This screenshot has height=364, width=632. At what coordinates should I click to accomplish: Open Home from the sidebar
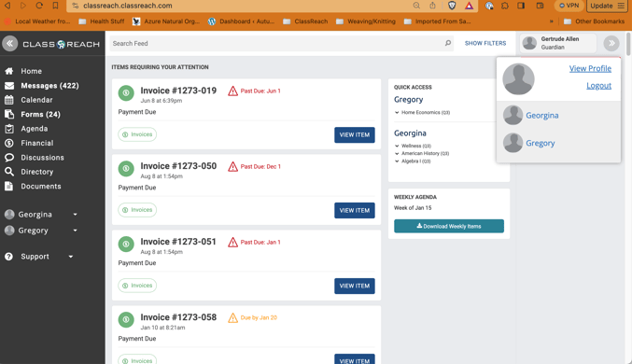tap(32, 71)
